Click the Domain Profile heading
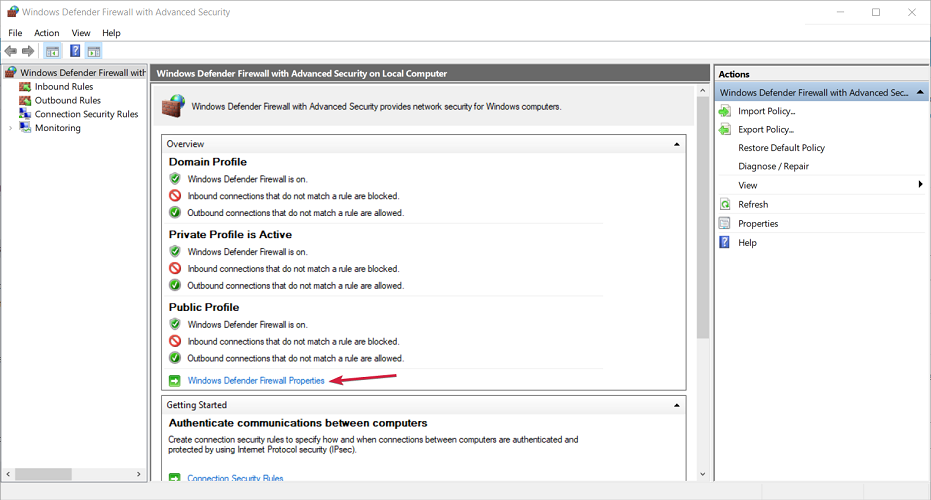Viewport: 931px width, 500px height. [207, 162]
